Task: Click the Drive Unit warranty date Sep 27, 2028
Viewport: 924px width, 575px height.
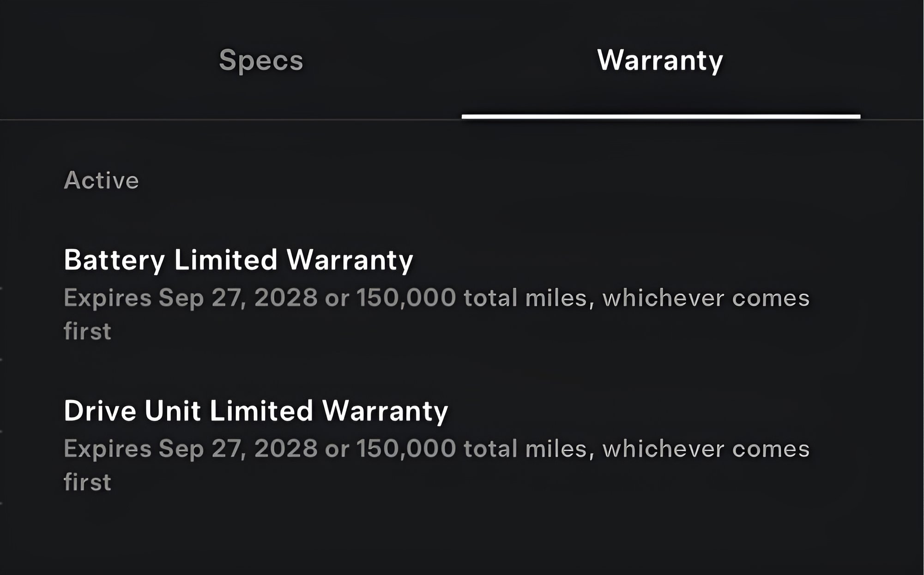Action: coord(238,449)
